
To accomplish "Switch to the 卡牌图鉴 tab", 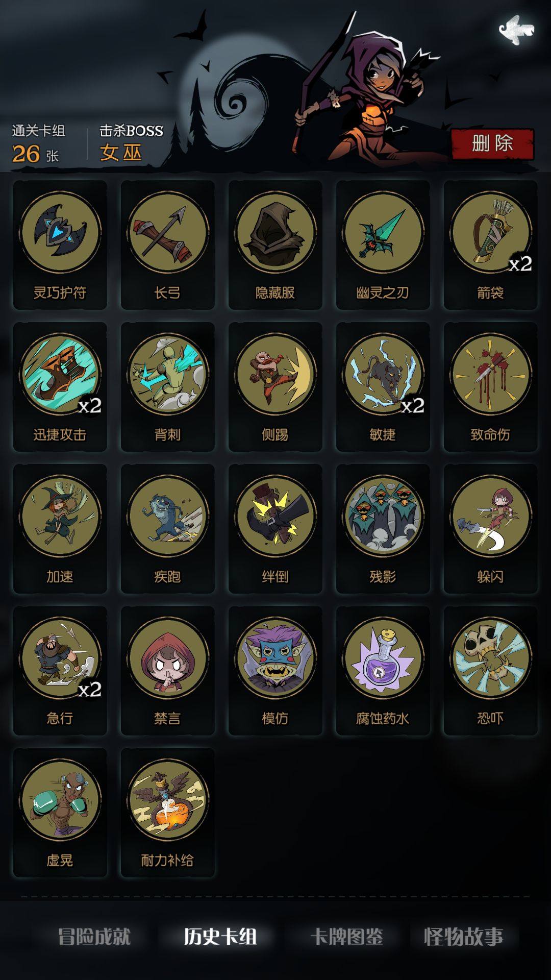I will pyautogui.click(x=347, y=937).
